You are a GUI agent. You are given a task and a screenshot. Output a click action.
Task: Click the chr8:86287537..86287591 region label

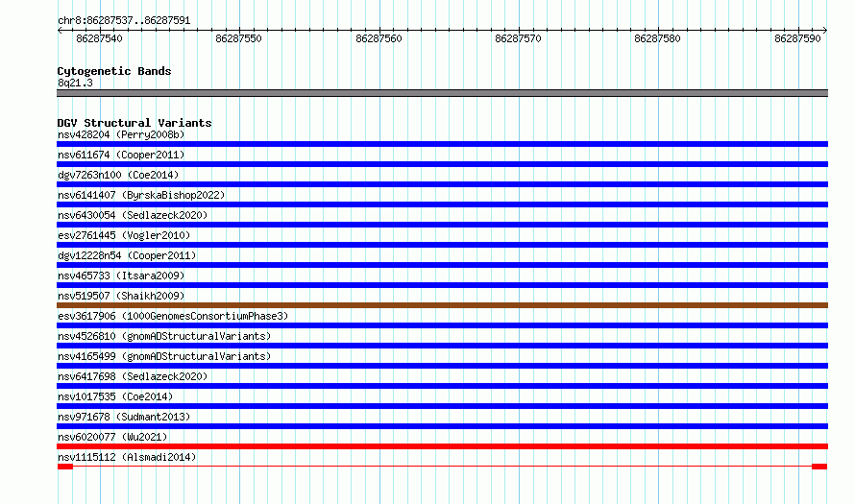click(124, 20)
